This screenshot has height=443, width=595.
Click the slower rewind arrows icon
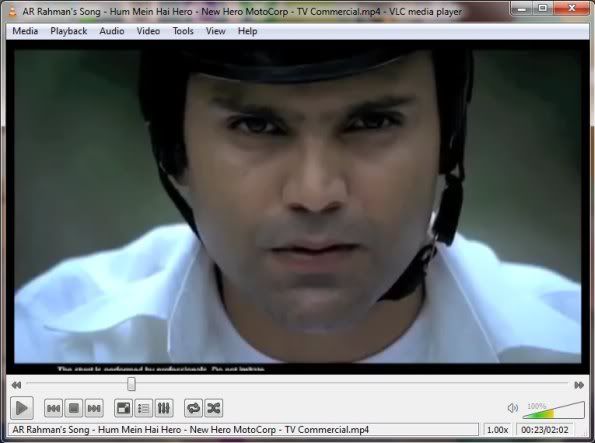pyautogui.click(x=16, y=385)
